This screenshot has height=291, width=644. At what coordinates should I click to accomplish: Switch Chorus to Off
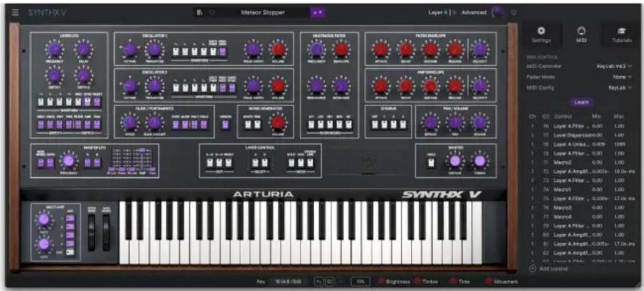pos(375,125)
